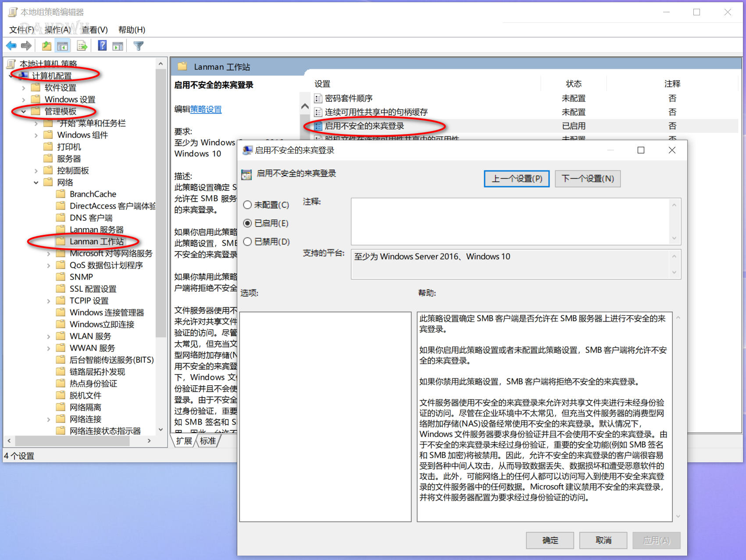Image resolution: width=746 pixels, height=560 pixels.
Task: Collapse the 管理模板 tree node
Action: (x=24, y=111)
